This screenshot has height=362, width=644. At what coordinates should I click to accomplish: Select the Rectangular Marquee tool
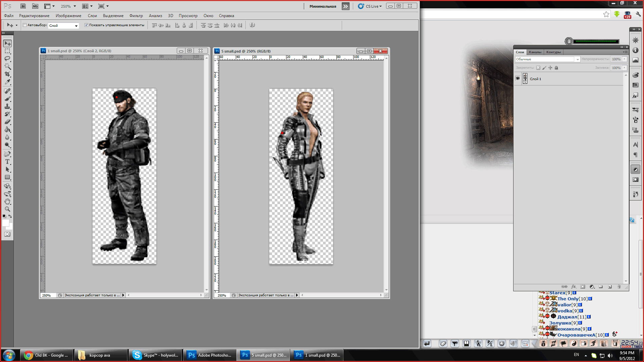point(7,51)
